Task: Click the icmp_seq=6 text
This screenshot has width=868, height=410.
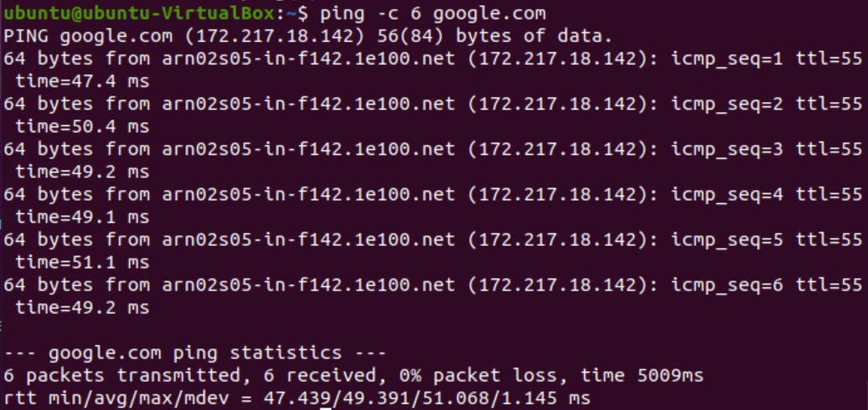Action: click(x=727, y=285)
